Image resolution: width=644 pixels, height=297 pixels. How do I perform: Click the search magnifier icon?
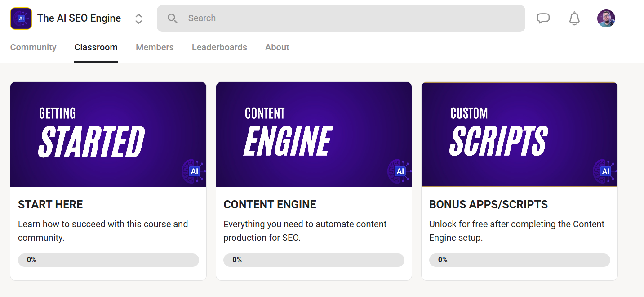point(173,18)
